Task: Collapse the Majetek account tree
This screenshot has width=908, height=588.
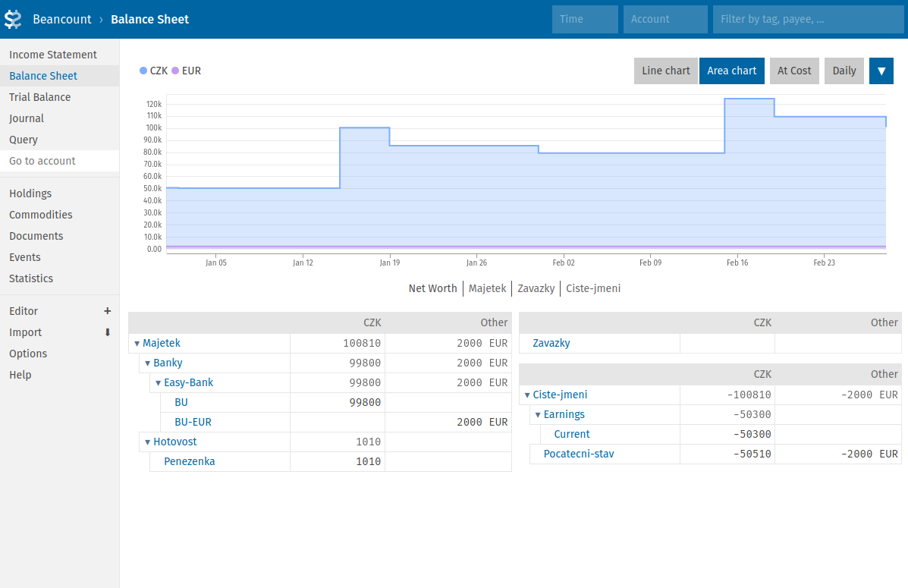Action: click(x=139, y=343)
